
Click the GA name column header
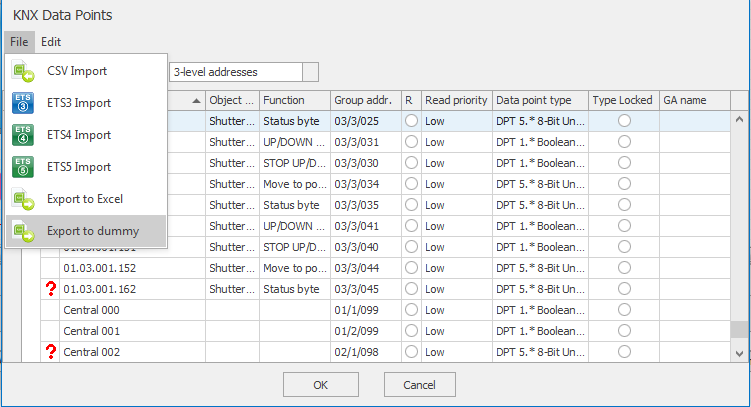pyautogui.click(x=695, y=100)
